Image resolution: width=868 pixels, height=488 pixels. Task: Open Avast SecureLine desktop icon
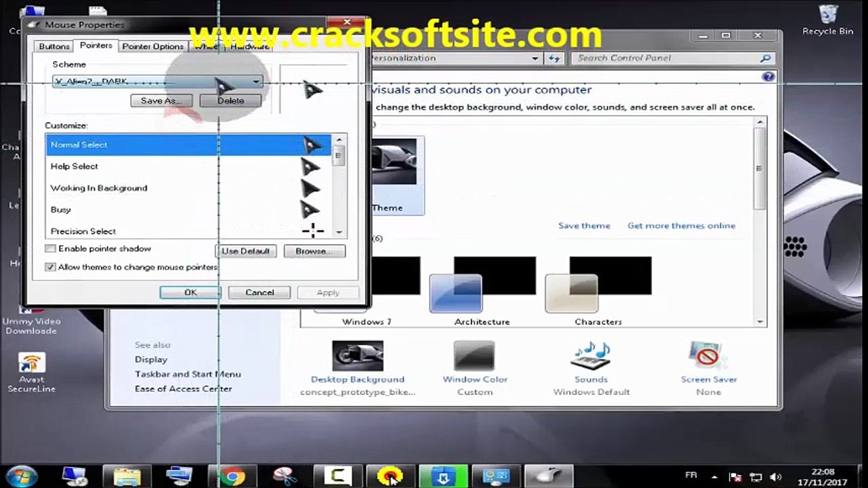tap(31, 372)
